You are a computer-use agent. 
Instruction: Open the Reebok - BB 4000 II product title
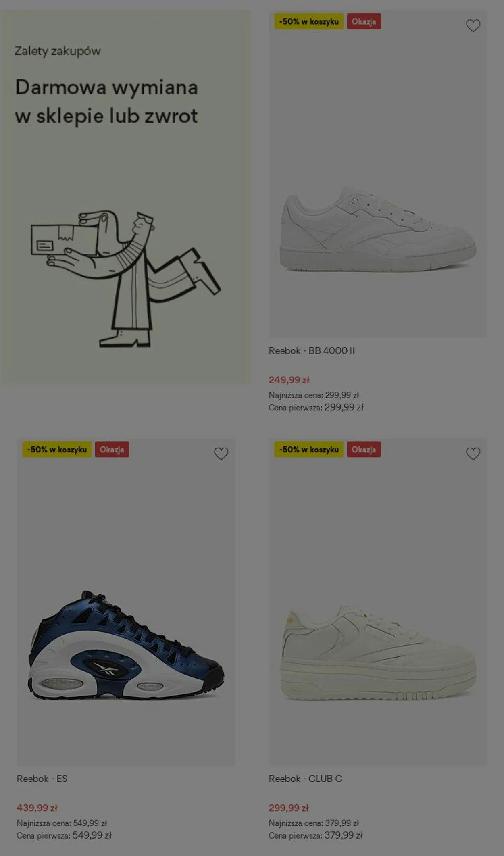[x=312, y=351]
